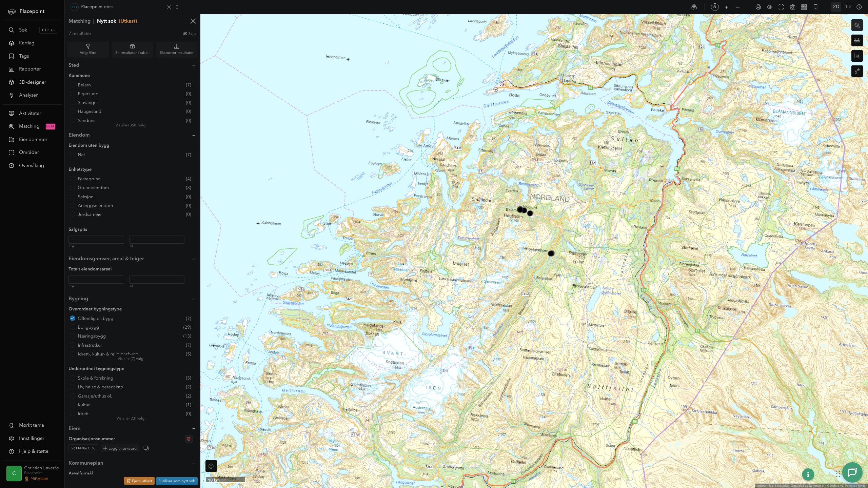Collapse the Kommuneplan section

(x=194, y=463)
